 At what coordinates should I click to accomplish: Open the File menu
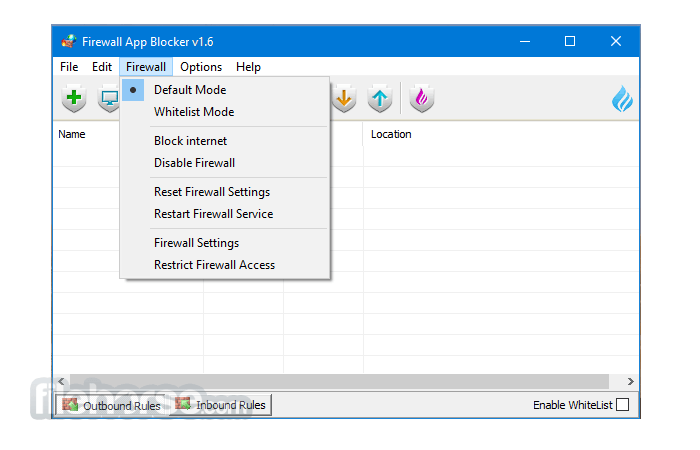point(69,67)
